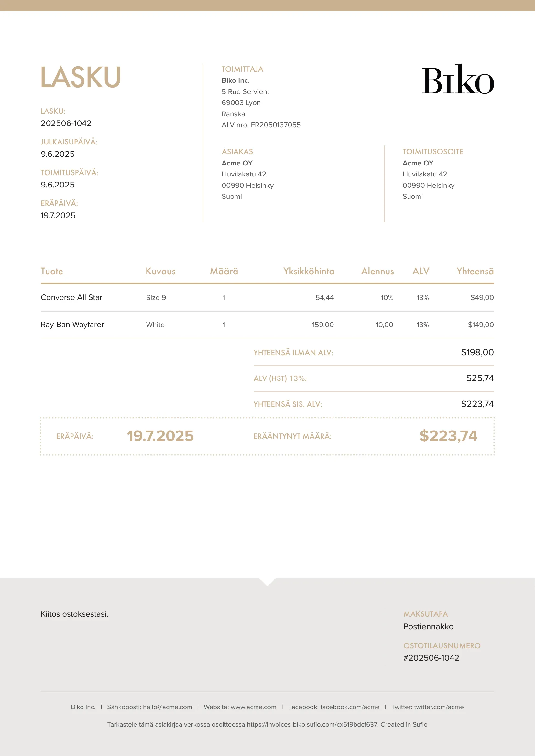Select order number #202506-1042
This screenshot has width=535, height=756.
tap(431, 658)
